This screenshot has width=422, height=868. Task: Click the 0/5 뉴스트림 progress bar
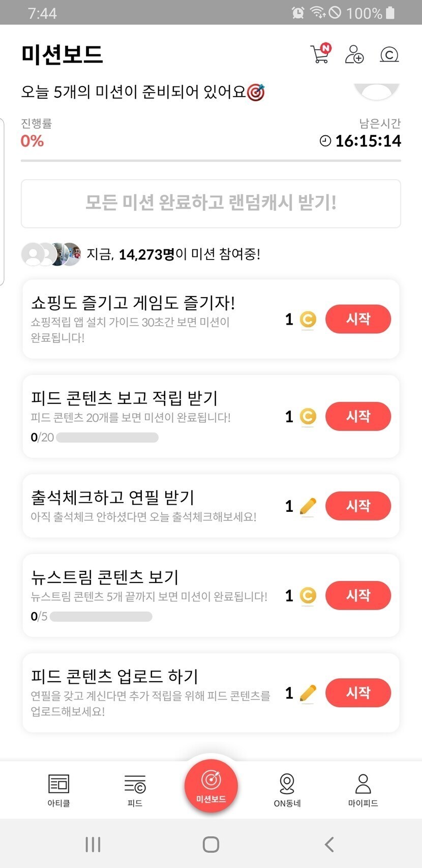(x=101, y=617)
